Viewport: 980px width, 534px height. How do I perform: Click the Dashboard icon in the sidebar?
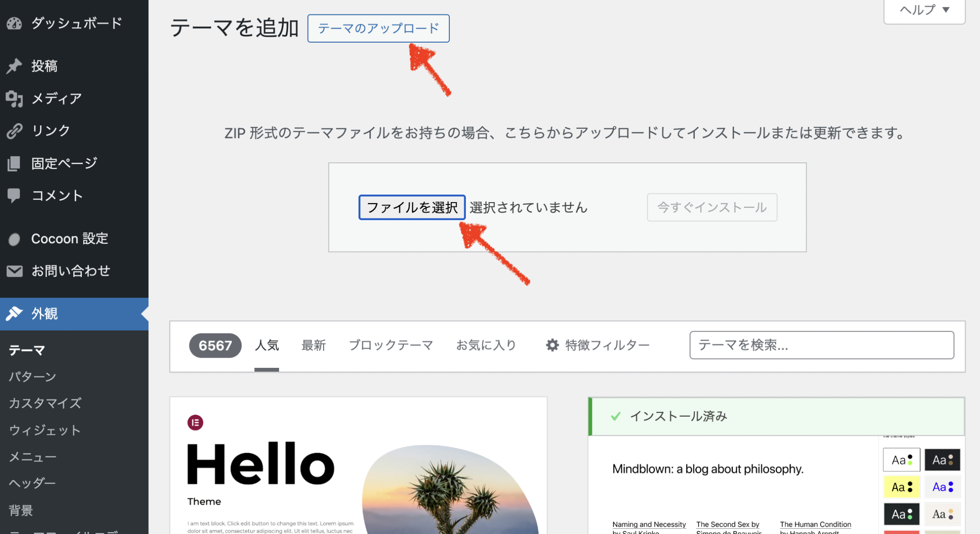coord(15,23)
